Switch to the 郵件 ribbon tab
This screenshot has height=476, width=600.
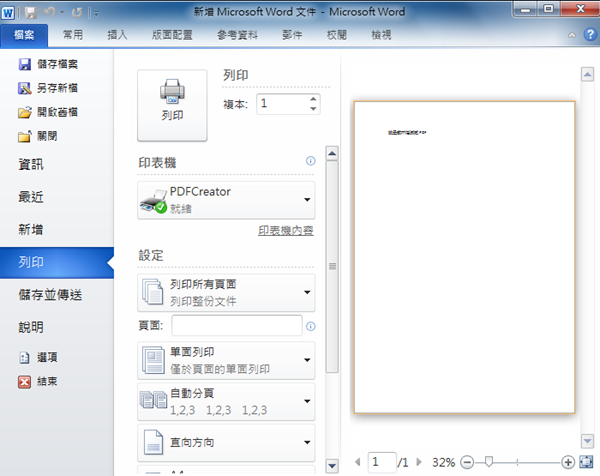pos(292,35)
